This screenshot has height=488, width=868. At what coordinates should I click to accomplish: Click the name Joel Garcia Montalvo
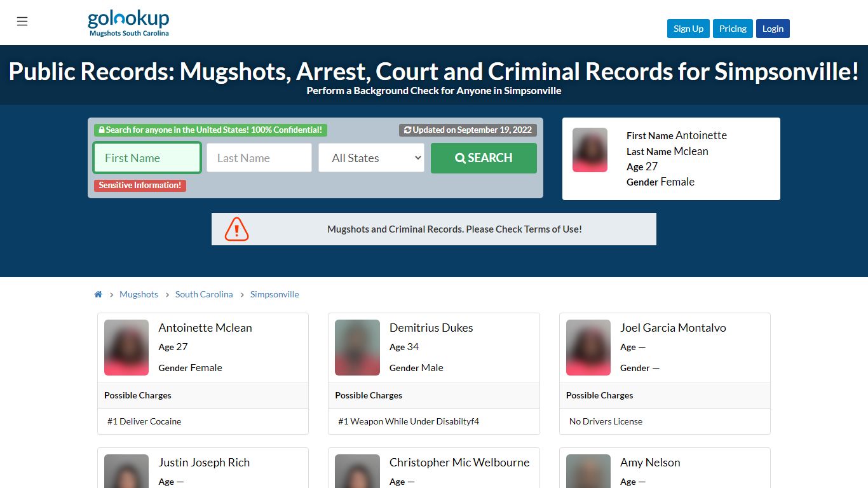coord(673,328)
